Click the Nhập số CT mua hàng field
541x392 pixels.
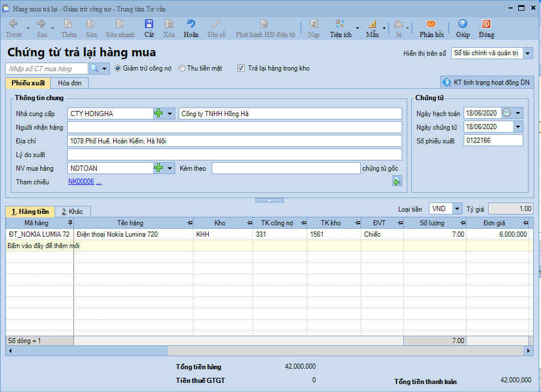(x=47, y=68)
